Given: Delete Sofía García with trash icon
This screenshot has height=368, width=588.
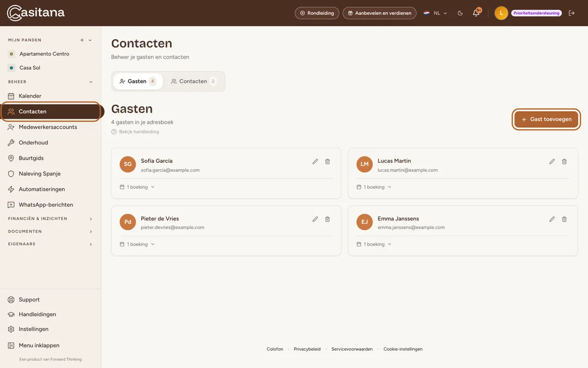Looking at the screenshot, I should 327,161.
